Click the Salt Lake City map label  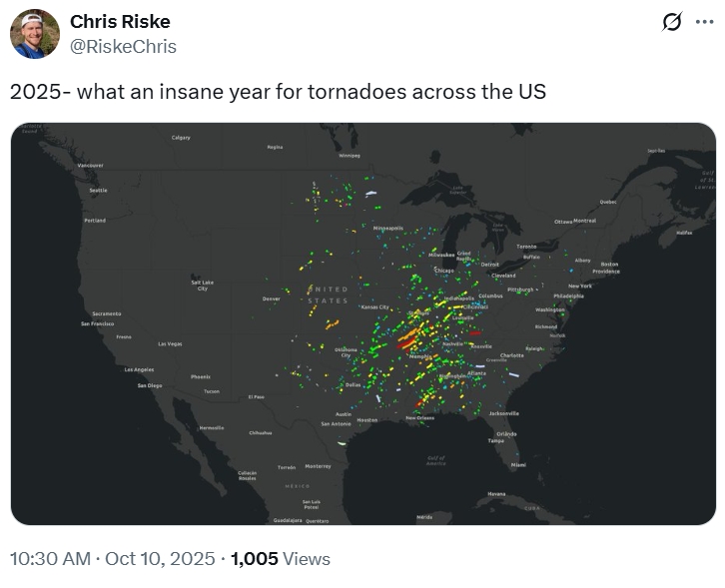[x=202, y=286]
